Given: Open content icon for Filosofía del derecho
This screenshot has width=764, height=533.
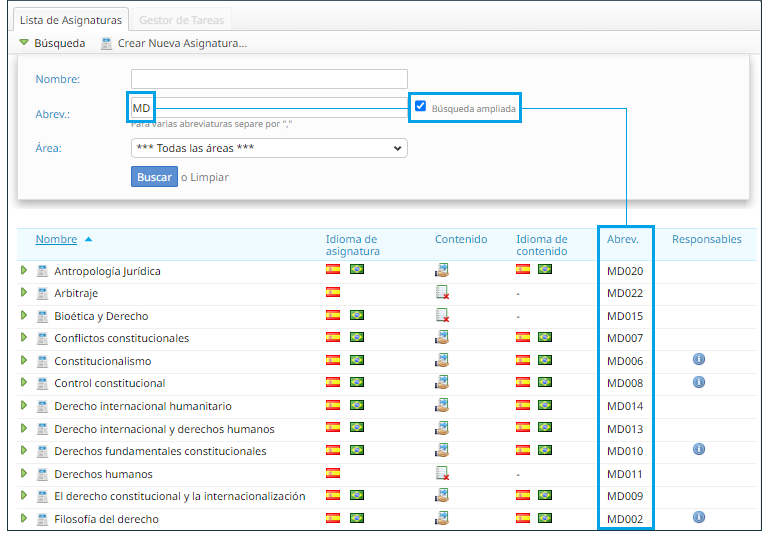Looking at the screenshot, I should pos(442,518).
